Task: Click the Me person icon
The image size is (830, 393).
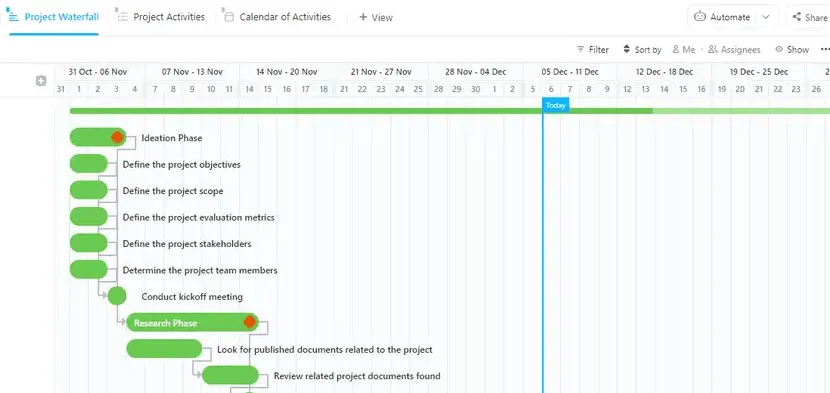Action: (x=676, y=49)
